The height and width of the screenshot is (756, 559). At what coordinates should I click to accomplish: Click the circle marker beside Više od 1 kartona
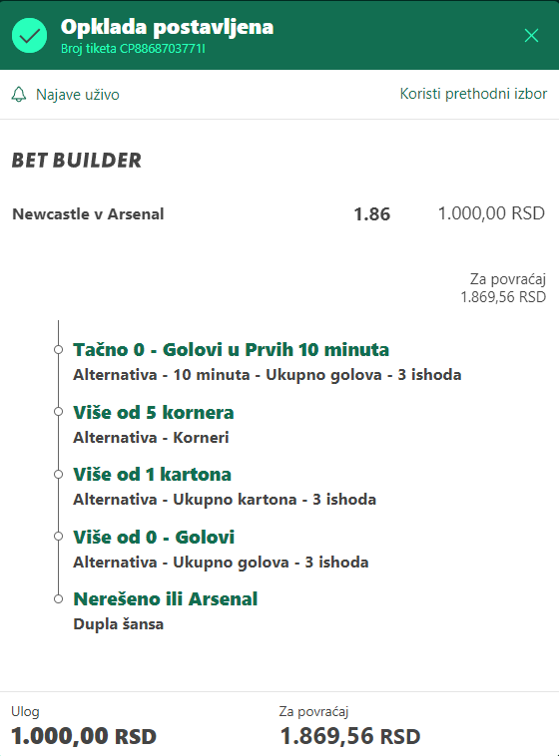pos(59,475)
